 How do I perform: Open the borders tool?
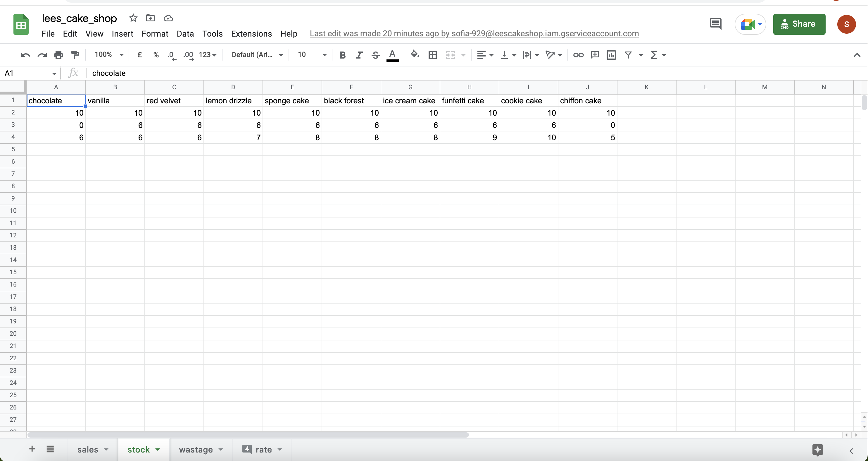click(x=432, y=55)
